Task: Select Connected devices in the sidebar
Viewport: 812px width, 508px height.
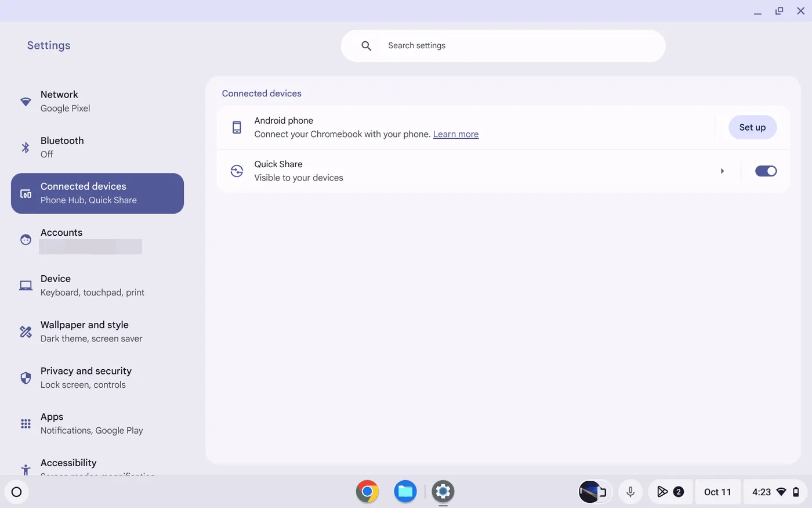Action: pyautogui.click(x=97, y=193)
